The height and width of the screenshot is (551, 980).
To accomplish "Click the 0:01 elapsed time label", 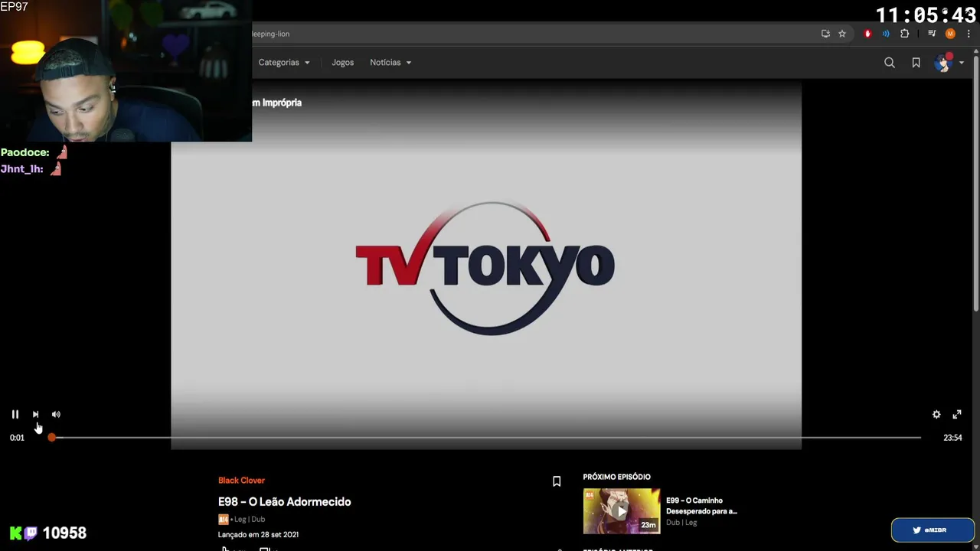I will pos(17,438).
